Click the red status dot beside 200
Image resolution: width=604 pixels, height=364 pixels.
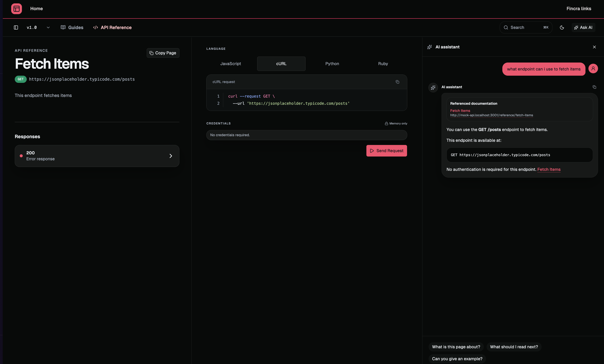pyautogui.click(x=21, y=156)
